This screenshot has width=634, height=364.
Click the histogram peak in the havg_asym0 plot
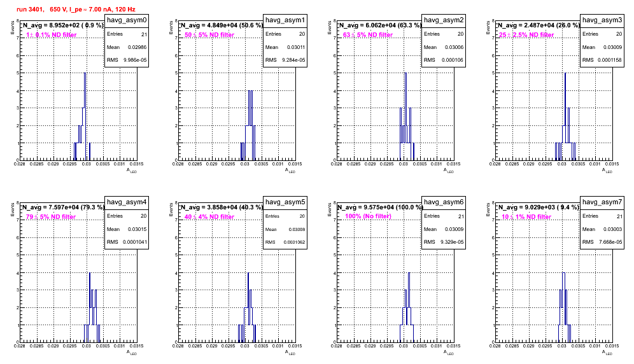(x=85, y=74)
